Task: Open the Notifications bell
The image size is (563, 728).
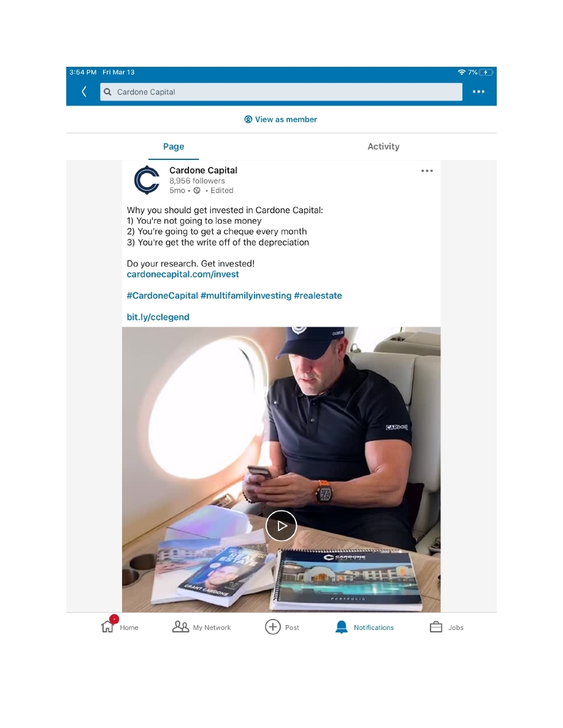Action: pyautogui.click(x=342, y=628)
